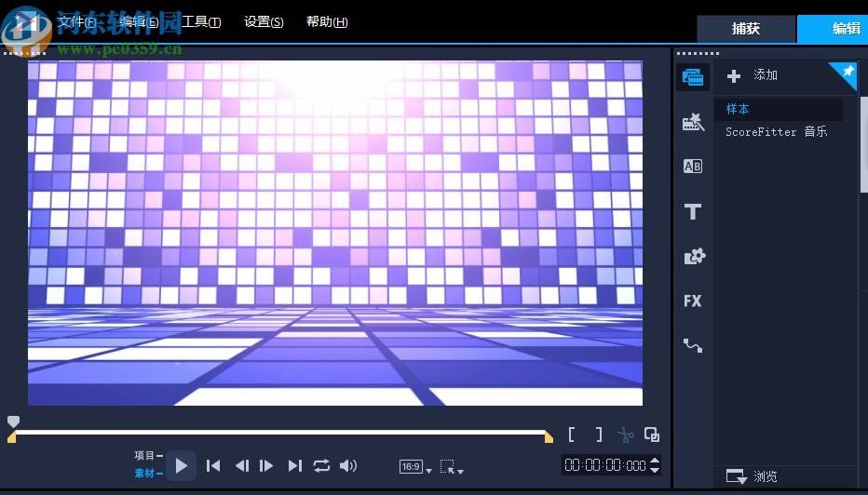The image size is (868, 495).
Task: Click the playhead scrubber handle
Action: coord(13,422)
